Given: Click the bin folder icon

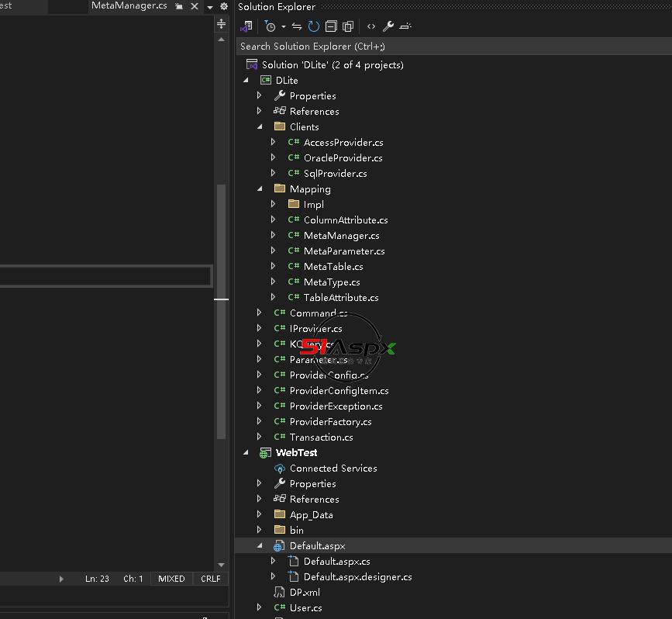Looking at the screenshot, I should coord(280,529).
